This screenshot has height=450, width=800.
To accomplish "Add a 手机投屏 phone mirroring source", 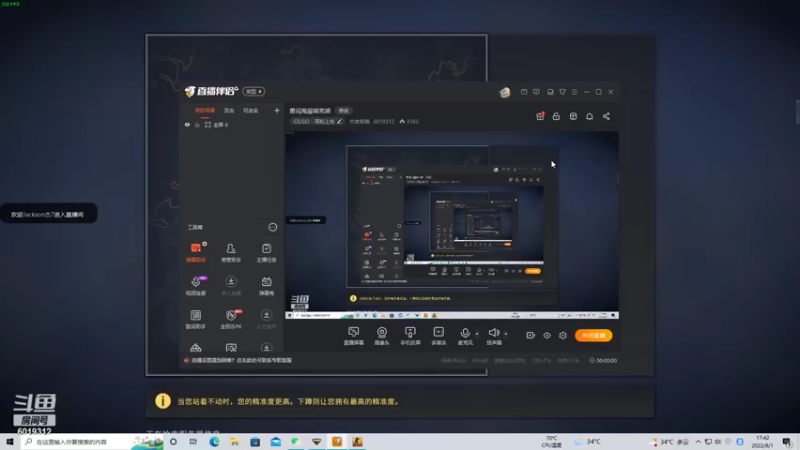I will (410, 336).
